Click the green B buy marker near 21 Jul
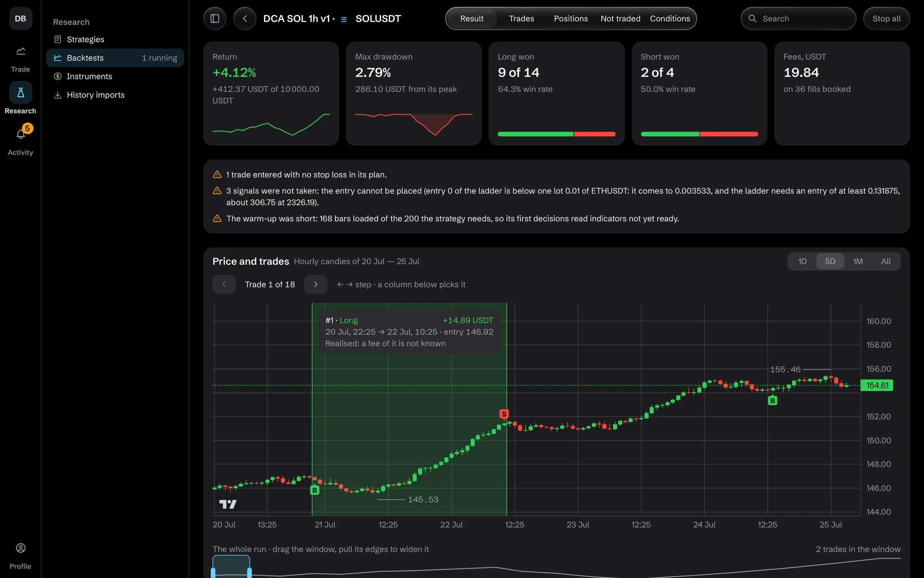Viewport: 924px width, 578px height. click(x=315, y=490)
